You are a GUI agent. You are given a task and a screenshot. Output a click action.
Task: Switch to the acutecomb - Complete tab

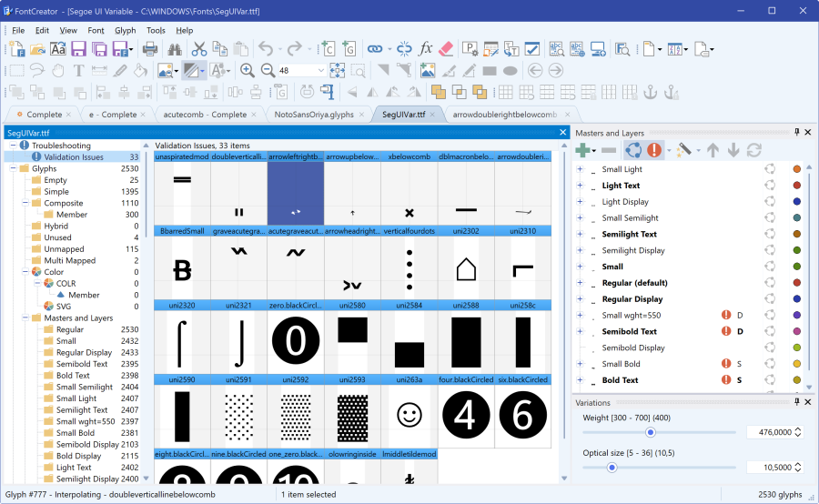coord(205,115)
